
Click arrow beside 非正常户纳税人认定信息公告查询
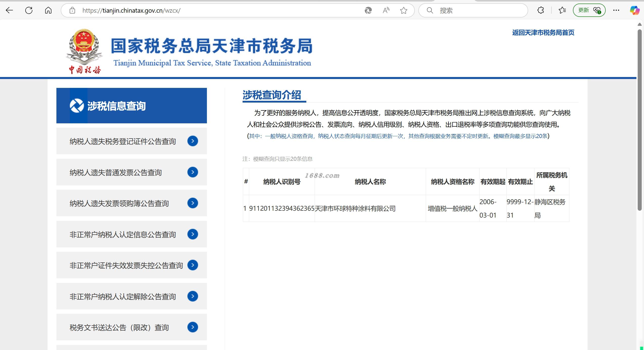click(x=192, y=234)
